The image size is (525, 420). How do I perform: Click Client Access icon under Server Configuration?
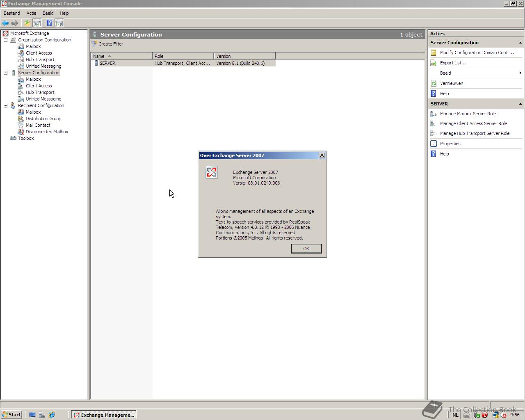(21, 86)
